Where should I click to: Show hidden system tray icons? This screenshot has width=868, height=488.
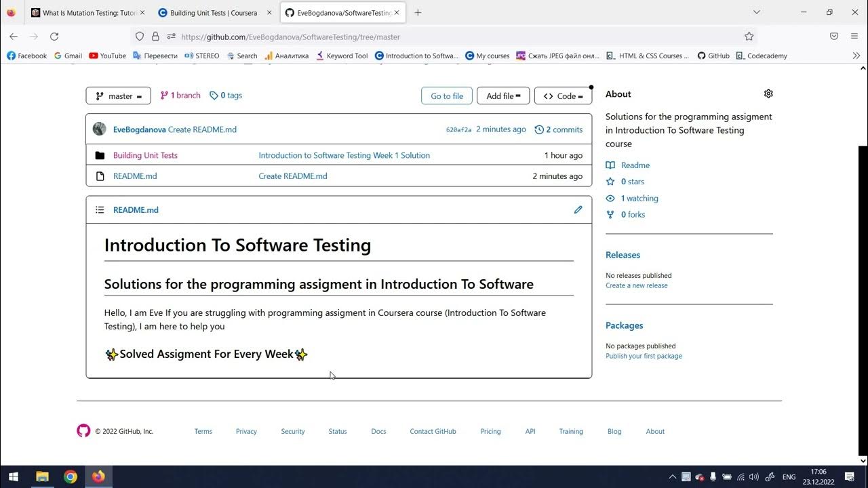(x=672, y=476)
